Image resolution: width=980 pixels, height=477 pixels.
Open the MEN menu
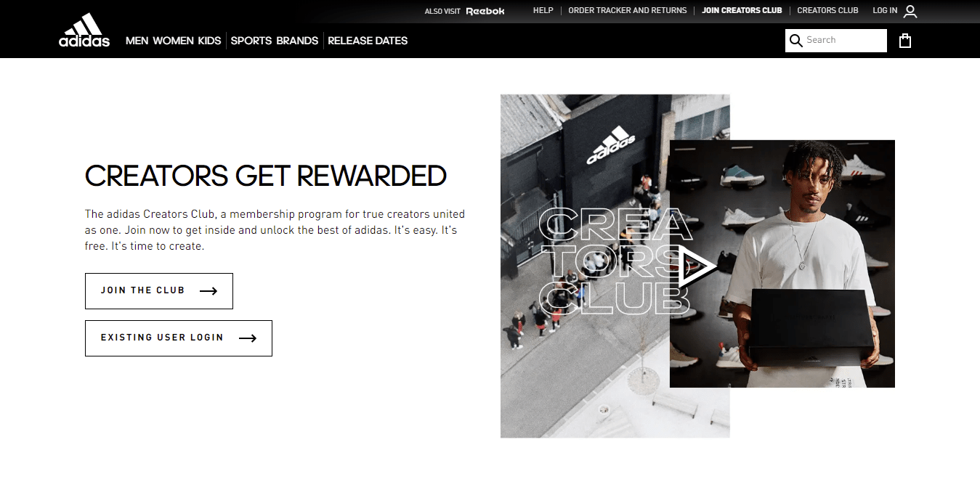(x=137, y=41)
